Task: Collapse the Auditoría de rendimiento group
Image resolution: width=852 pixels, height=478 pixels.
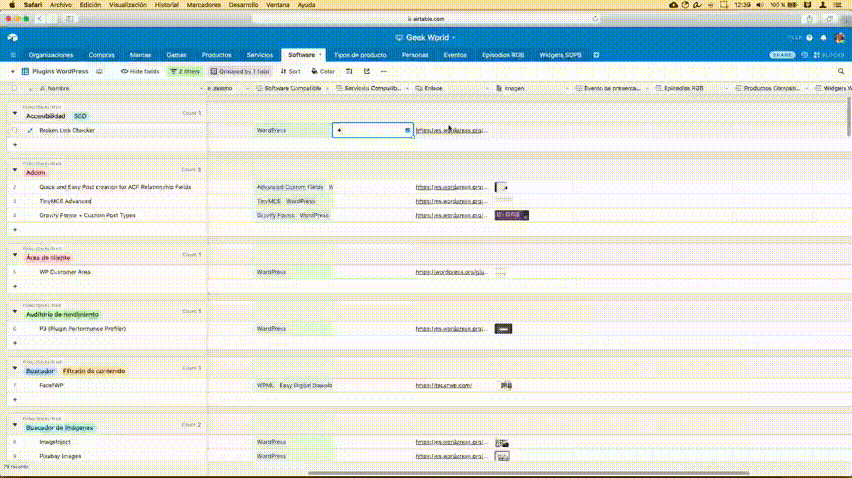Action: tap(15, 311)
